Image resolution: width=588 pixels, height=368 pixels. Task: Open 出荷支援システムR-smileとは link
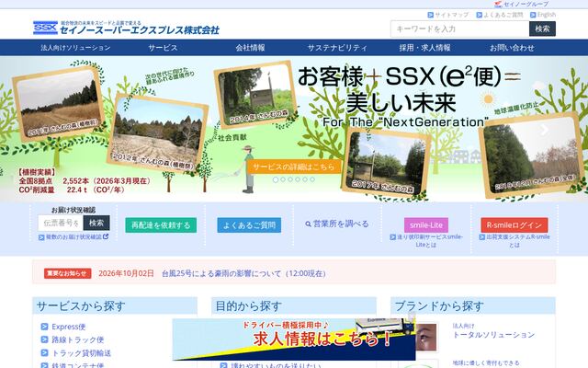514,241
